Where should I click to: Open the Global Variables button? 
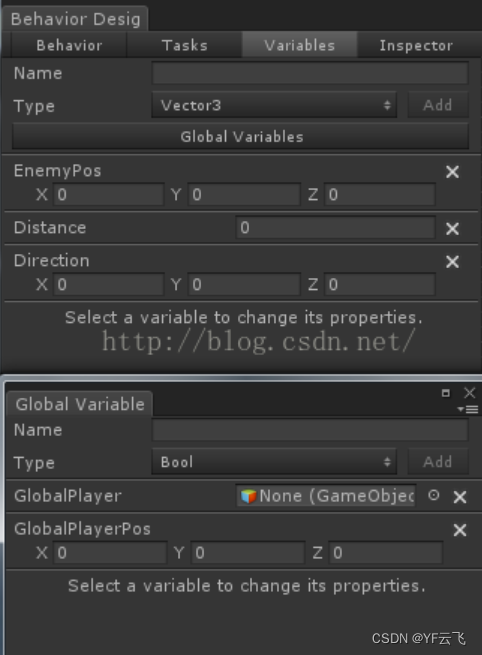pos(241,136)
